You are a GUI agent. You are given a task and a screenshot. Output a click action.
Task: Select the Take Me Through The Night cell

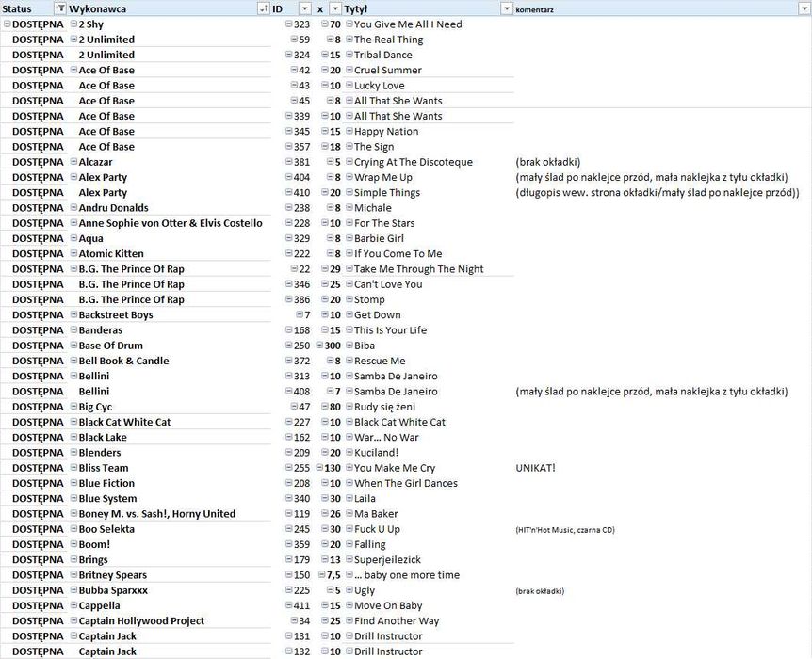coord(418,269)
